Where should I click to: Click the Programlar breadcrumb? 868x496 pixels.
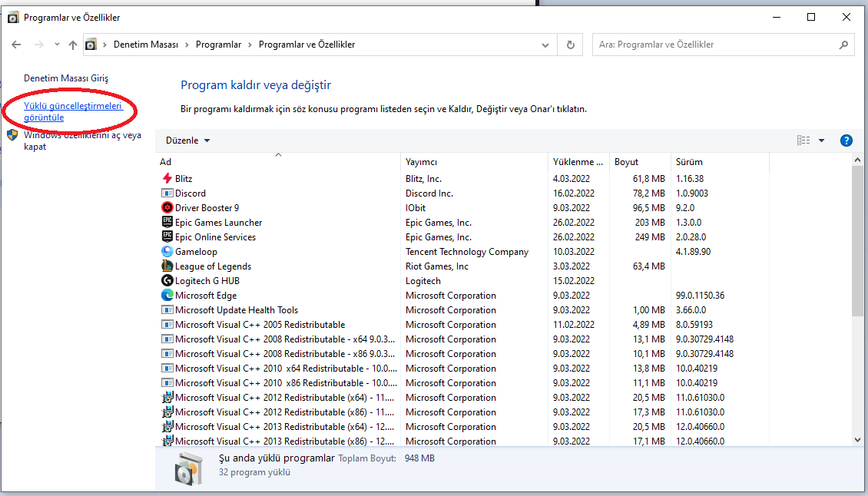click(x=219, y=45)
